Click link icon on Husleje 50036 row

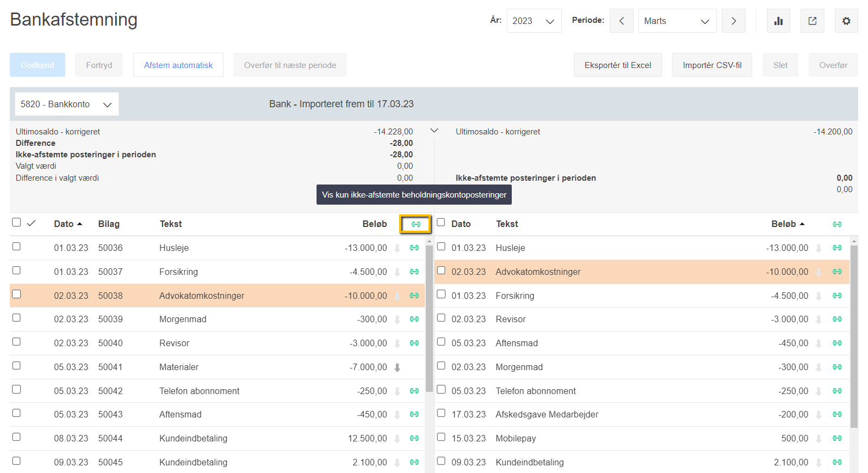414,248
